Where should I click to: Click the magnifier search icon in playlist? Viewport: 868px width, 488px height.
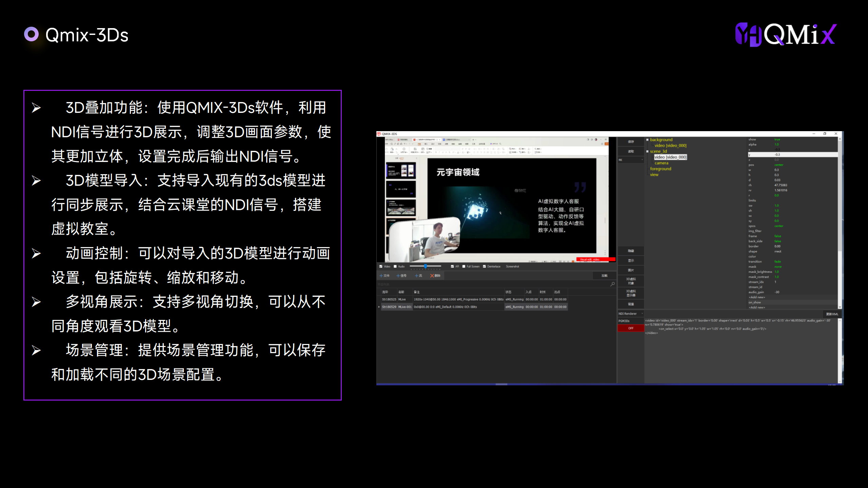coord(612,284)
